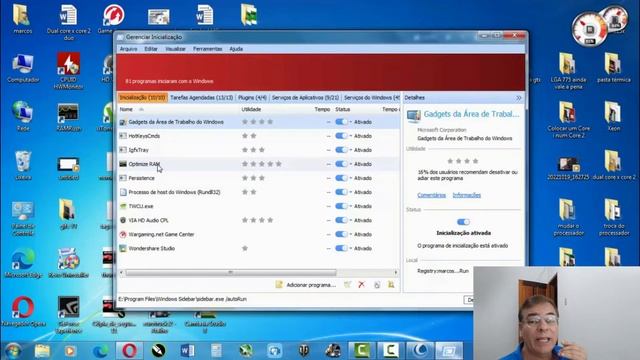This screenshot has width=640, height=360.
Task: Open the Xeon folder on desktop
Action: click(x=613, y=116)
